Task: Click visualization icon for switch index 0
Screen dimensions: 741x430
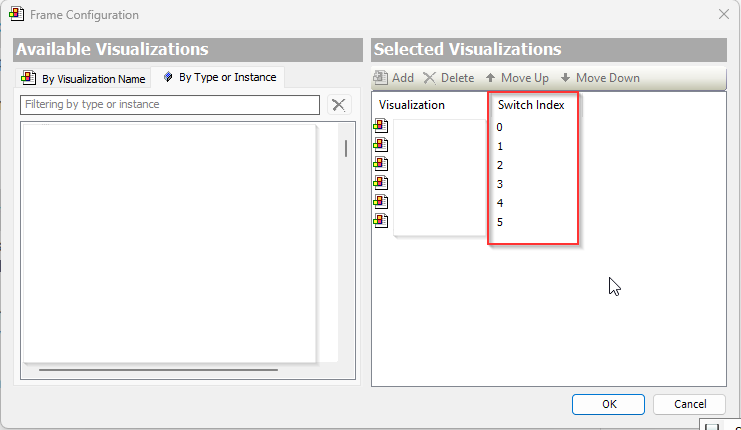Action: [x=381, y=126]
